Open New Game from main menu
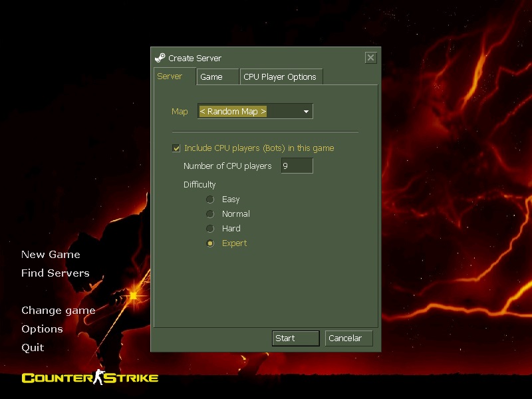Viewport: 532px width, 399px height. pos(51,255)
